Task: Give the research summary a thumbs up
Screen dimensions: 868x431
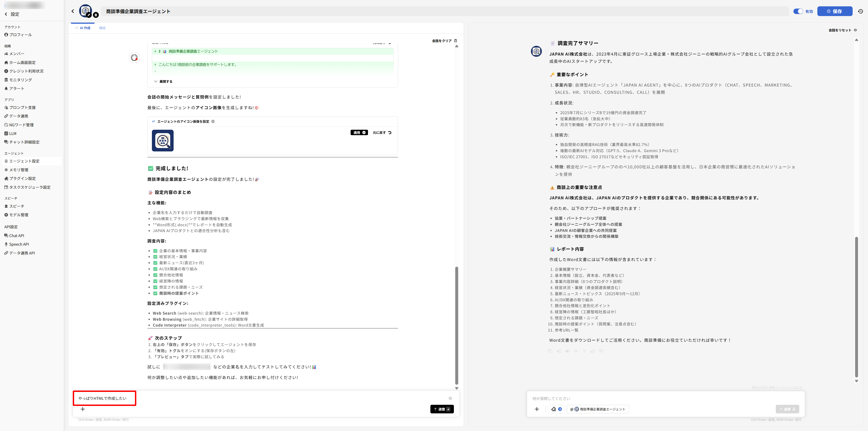Action: [593, 351]
